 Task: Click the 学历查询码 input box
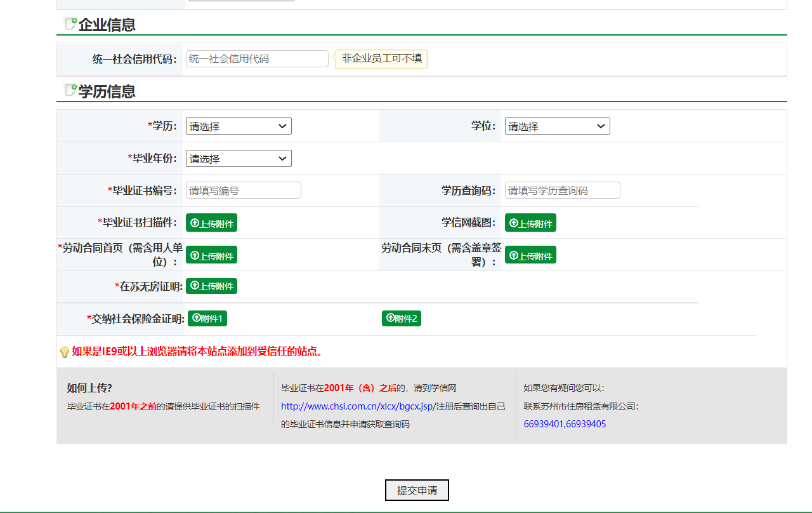562,190
